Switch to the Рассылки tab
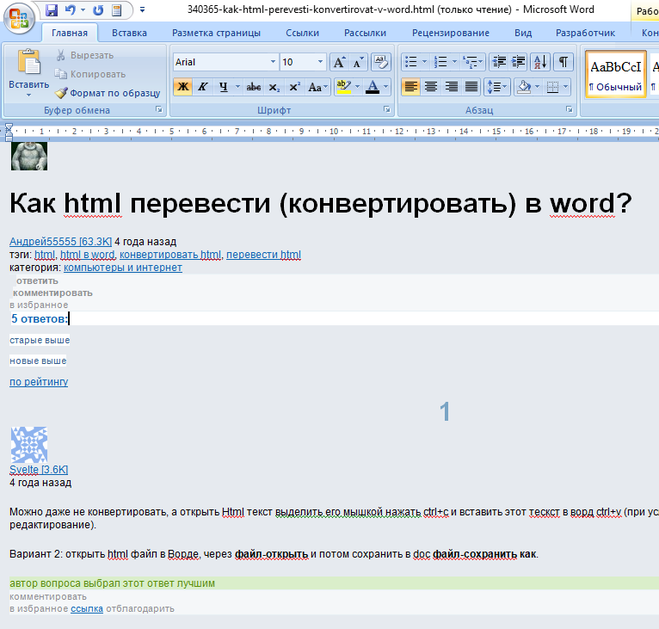The image size is (659, 629). [365, 33]
